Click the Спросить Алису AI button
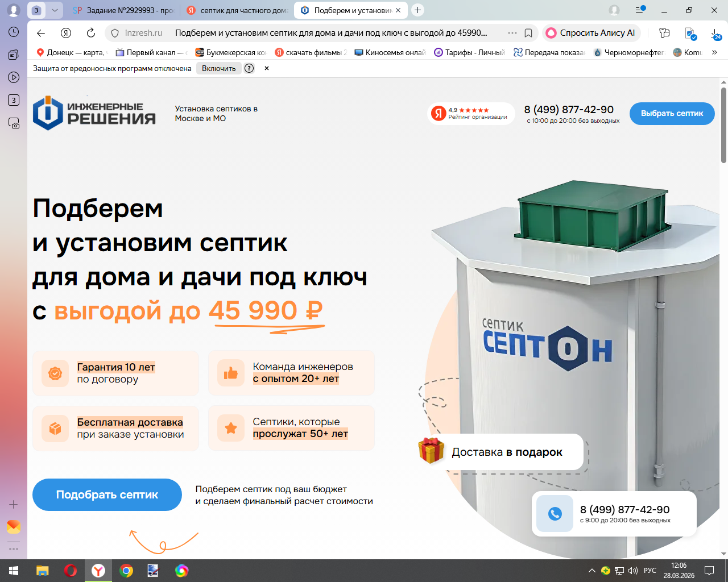This screenshot has height=582, width=728. (591, 33)
